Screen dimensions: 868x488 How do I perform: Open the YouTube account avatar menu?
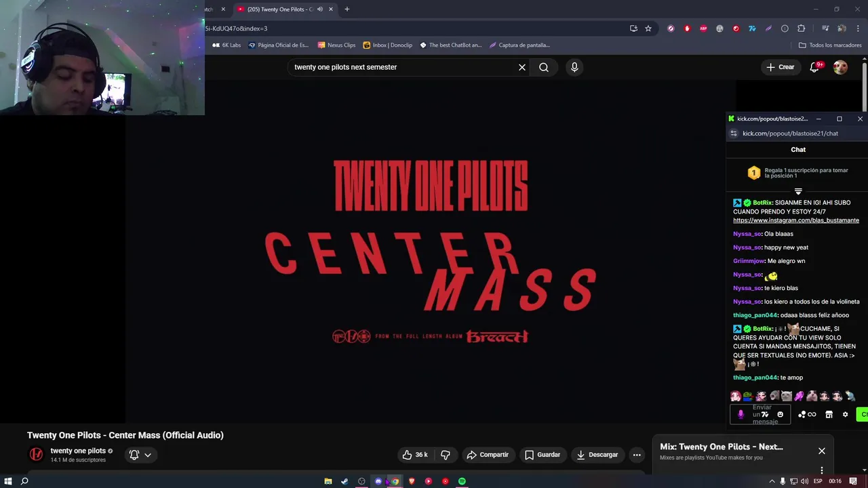click(840, 67)
